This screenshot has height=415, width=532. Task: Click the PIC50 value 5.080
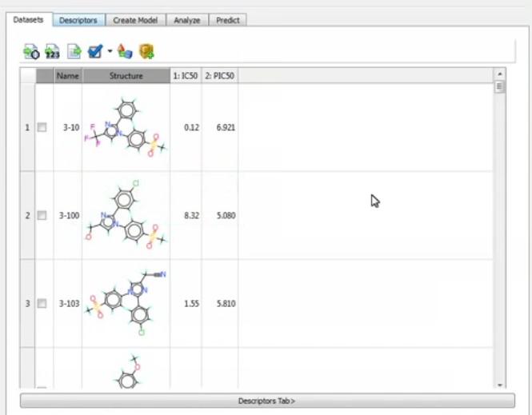(x=226, y=215)
